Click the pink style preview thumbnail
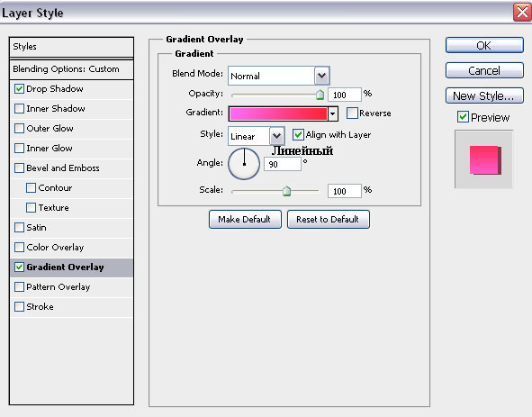The height and width of the screenshot is (417, 532). pos(483,159)
